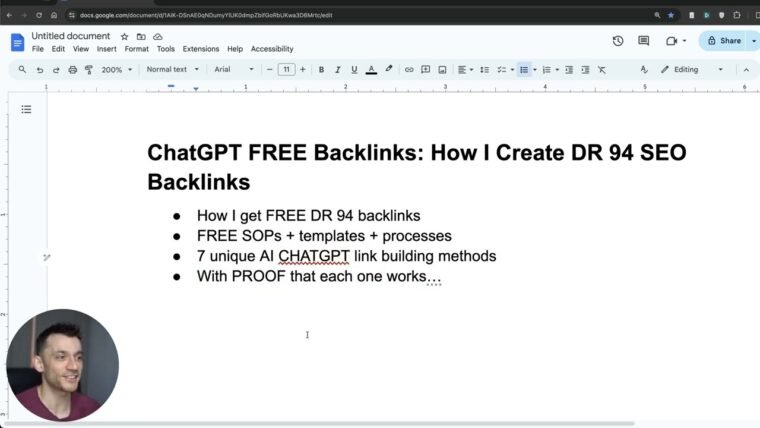The image size is (760, 428).
Task: Decrease font size with minus
Action: 269,69
